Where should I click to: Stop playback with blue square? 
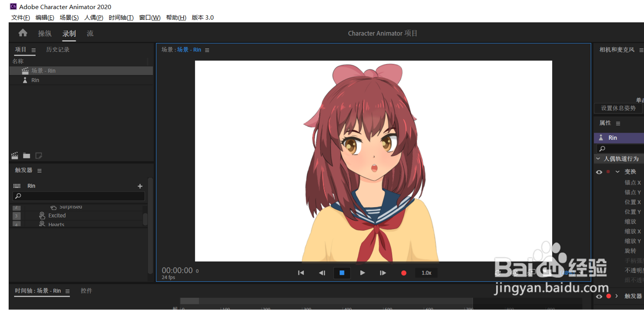(342, 273)
